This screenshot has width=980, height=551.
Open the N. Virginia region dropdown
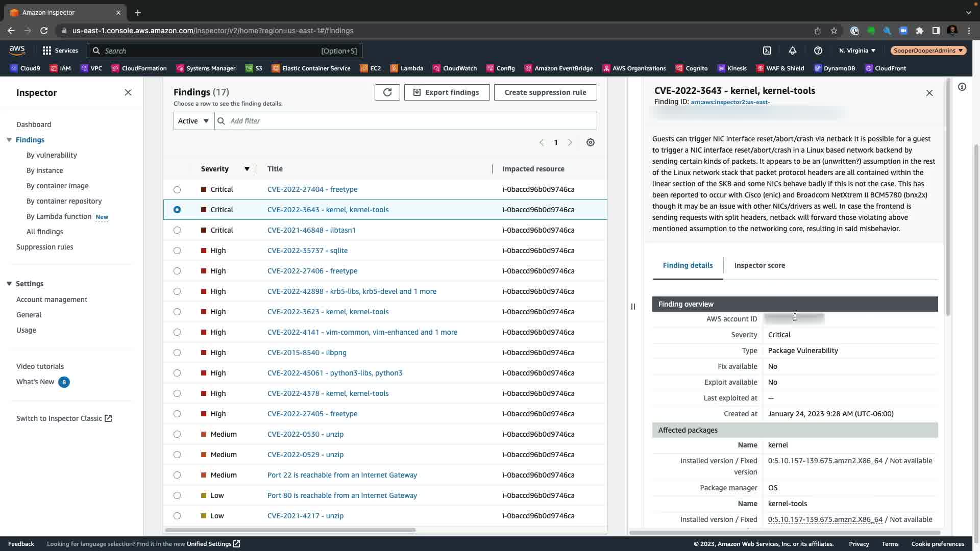(857, 51)
